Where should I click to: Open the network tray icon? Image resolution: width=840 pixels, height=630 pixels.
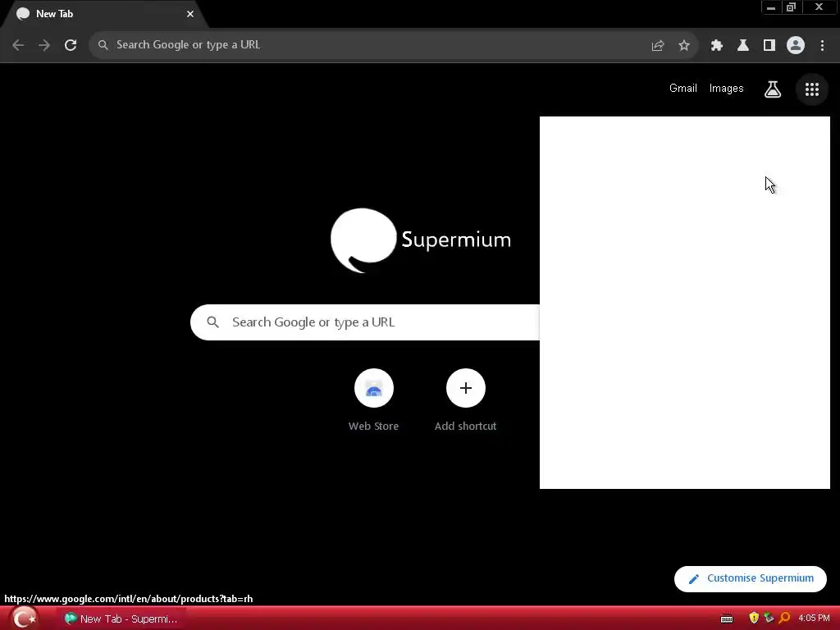point(769,619)
